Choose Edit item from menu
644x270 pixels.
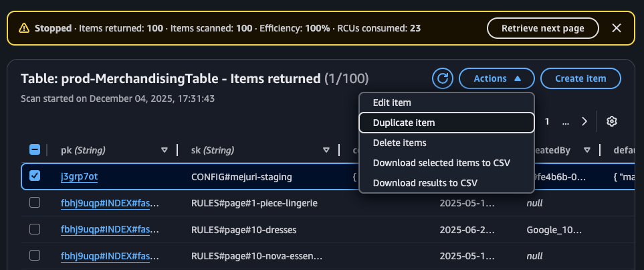point(392,103)
